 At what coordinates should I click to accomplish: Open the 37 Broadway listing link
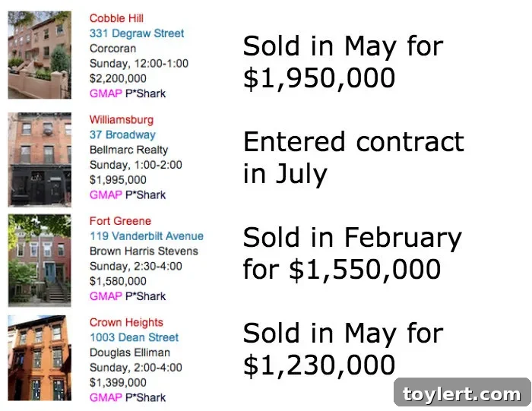(x=122, y=134)
